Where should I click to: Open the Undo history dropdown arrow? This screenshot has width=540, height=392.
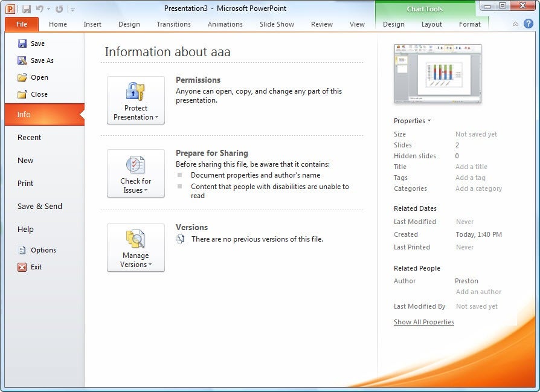(x=48, y=9)
